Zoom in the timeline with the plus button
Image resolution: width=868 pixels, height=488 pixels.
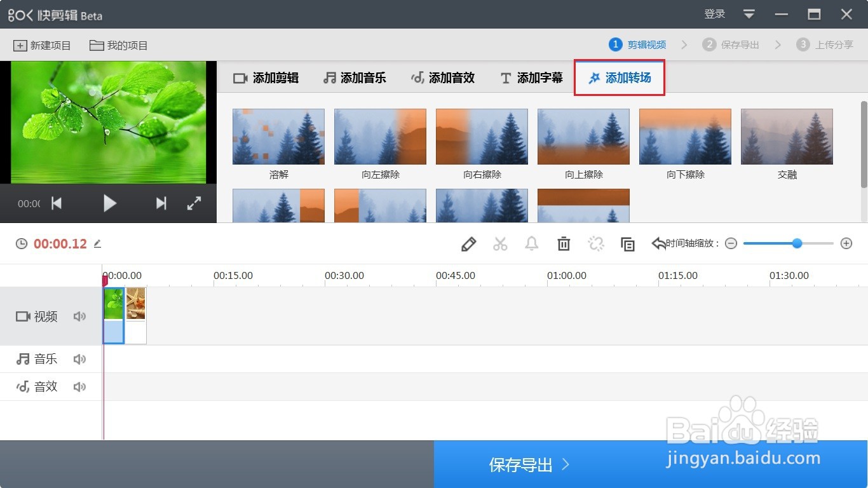[x=846, y=243]
